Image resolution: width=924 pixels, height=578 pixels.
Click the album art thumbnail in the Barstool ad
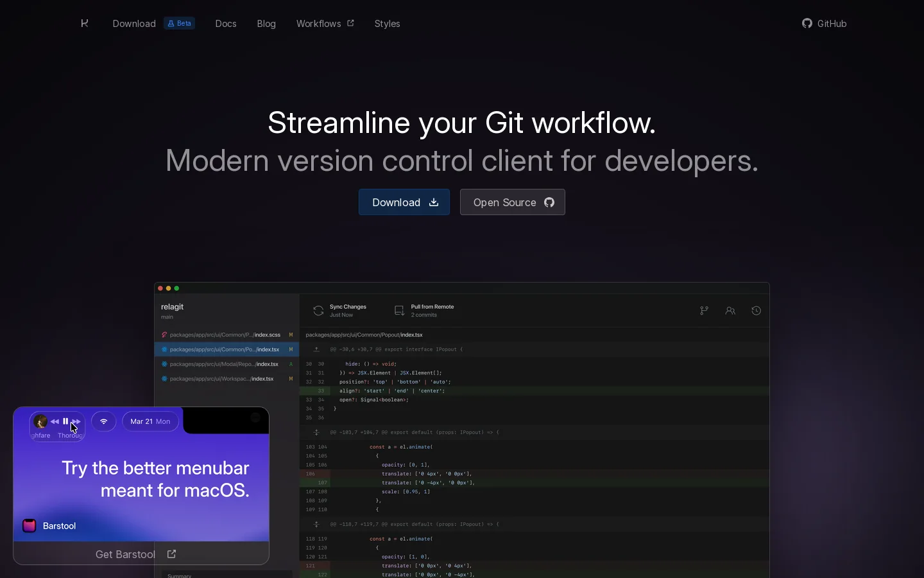coord(40,421)
